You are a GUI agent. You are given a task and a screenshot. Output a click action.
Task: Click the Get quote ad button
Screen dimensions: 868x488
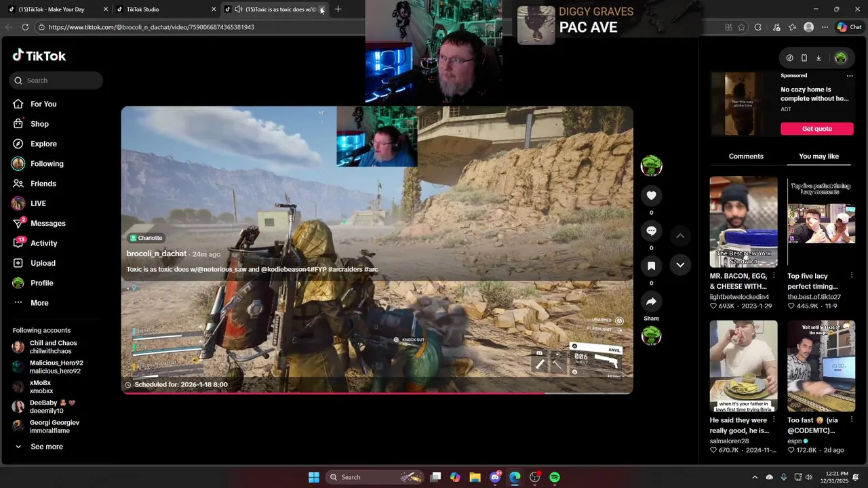coord(817,129)
